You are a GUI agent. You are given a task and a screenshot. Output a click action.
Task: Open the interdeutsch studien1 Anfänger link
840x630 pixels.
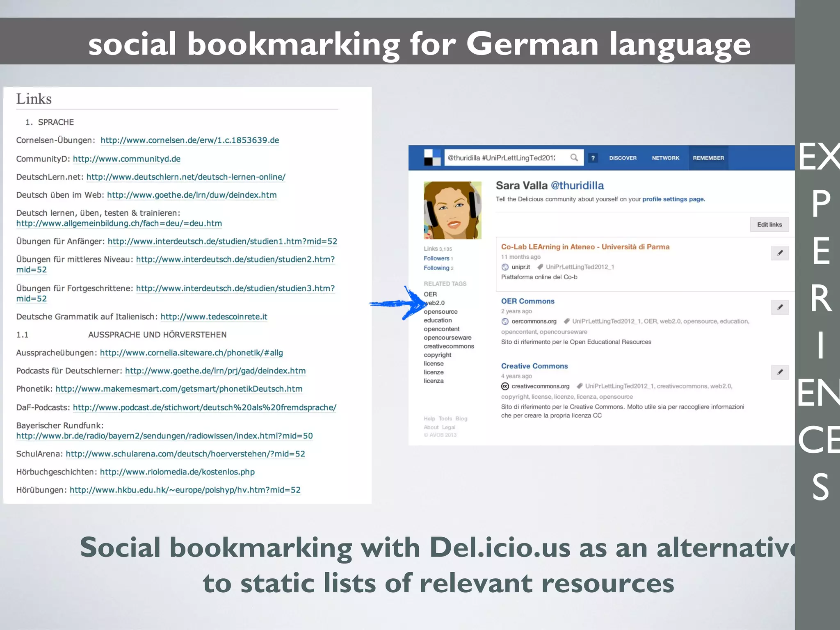click(222, 242)
